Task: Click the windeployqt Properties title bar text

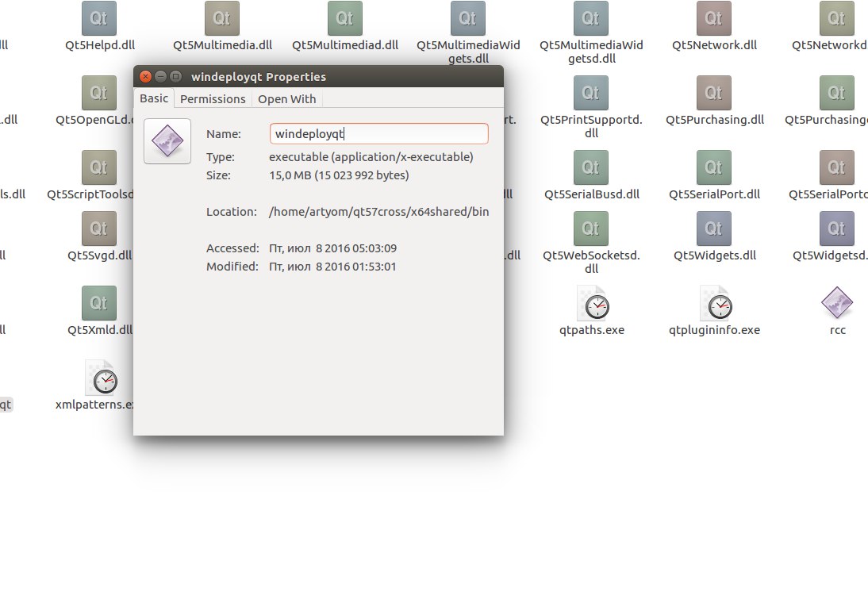Action: (259, 77)
